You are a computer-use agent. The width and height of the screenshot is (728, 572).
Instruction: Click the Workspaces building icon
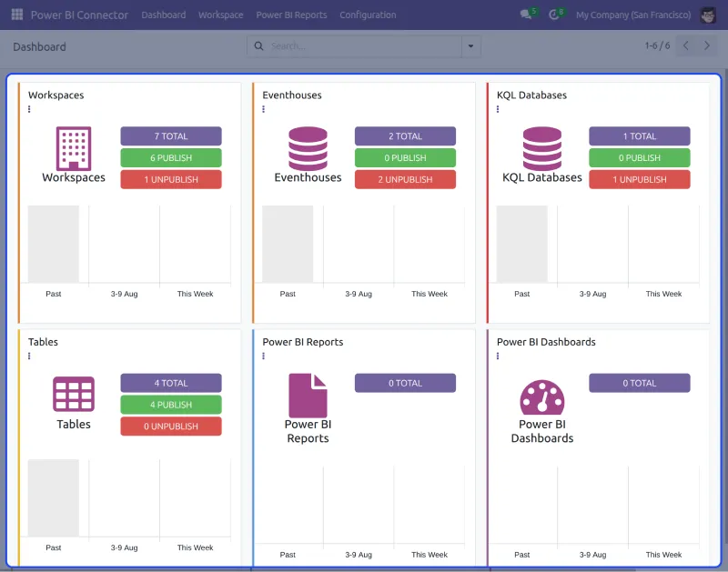[x=73, y=149]
